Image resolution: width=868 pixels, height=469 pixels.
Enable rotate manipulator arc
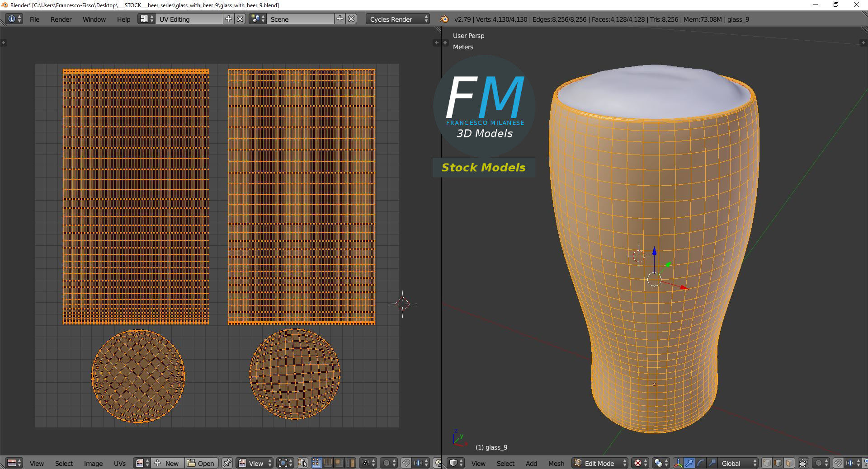point(700,463)
